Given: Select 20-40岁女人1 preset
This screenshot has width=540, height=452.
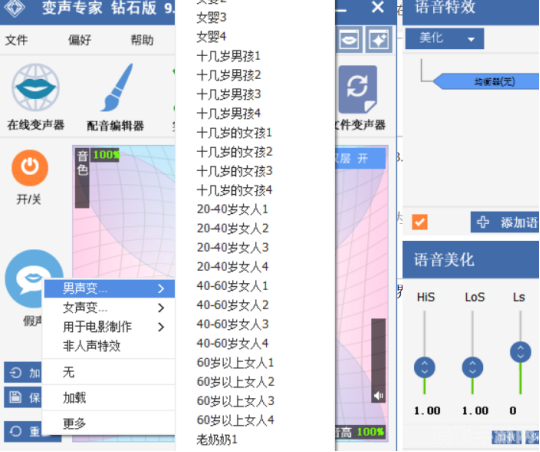Looking at the screenshot, I should [x=232, y=209].
